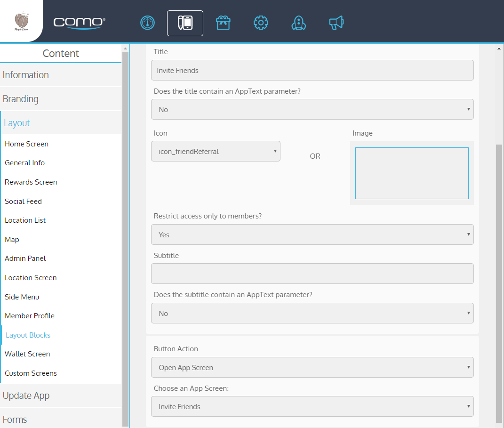Open the settings gear icon
The image size is (504, 428).
click(261, 23)
